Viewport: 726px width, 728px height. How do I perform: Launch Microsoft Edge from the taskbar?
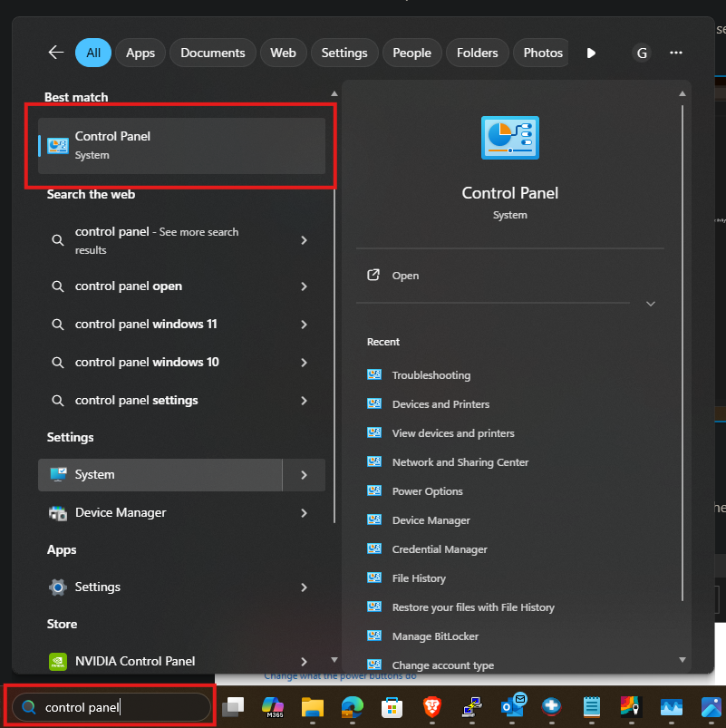(353, 707)
